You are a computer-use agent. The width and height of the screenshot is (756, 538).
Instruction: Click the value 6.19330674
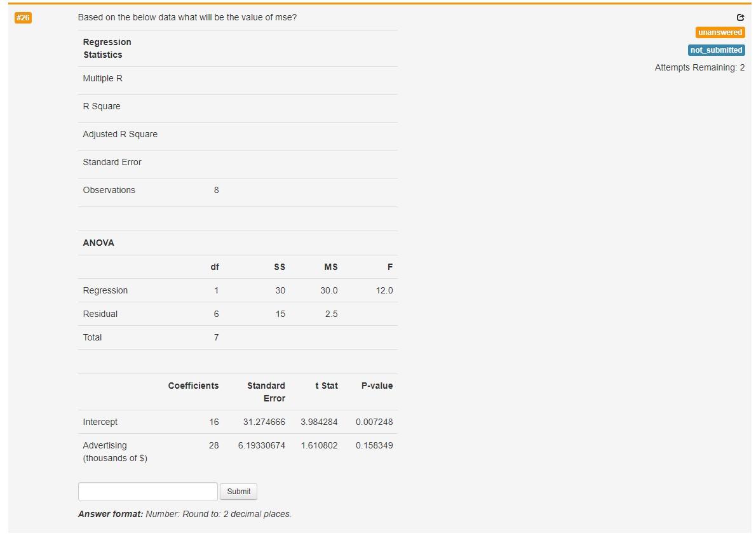[261, 445]
